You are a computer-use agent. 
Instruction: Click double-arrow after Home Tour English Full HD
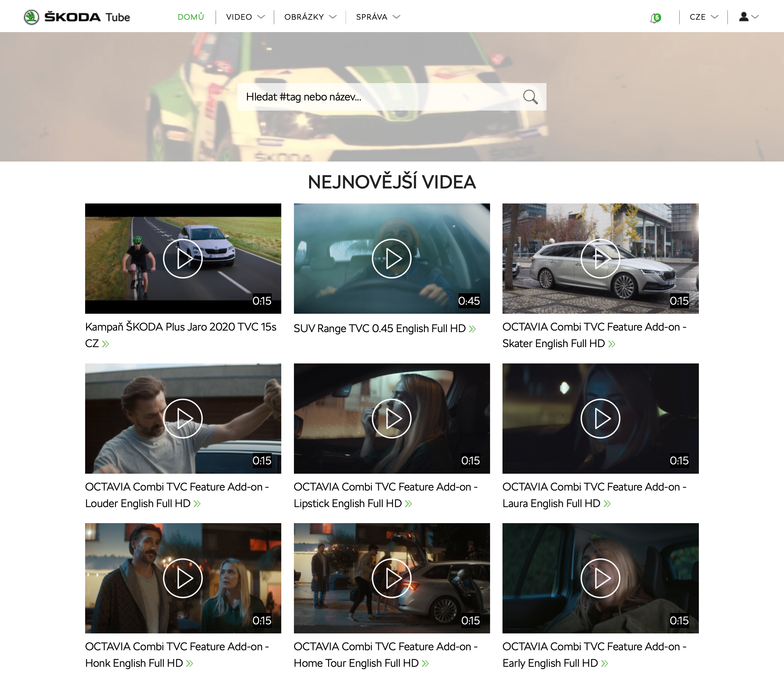(425, 664)
